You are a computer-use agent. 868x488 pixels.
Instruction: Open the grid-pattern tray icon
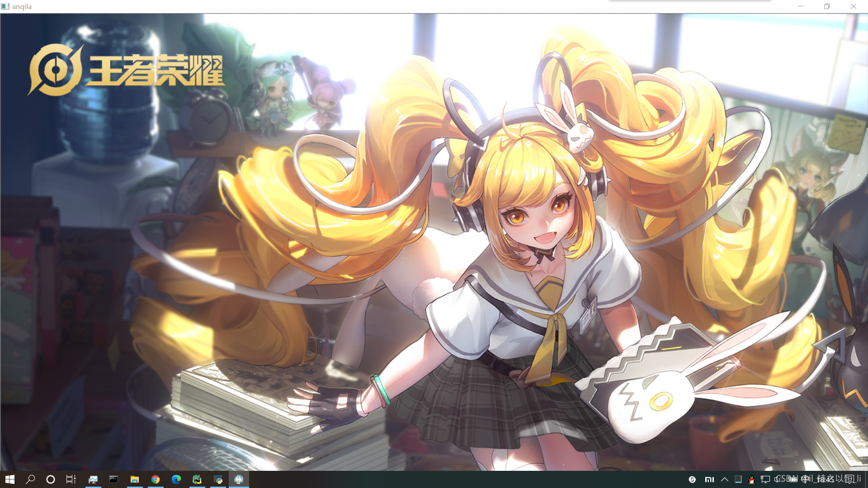tap(738, 479)
